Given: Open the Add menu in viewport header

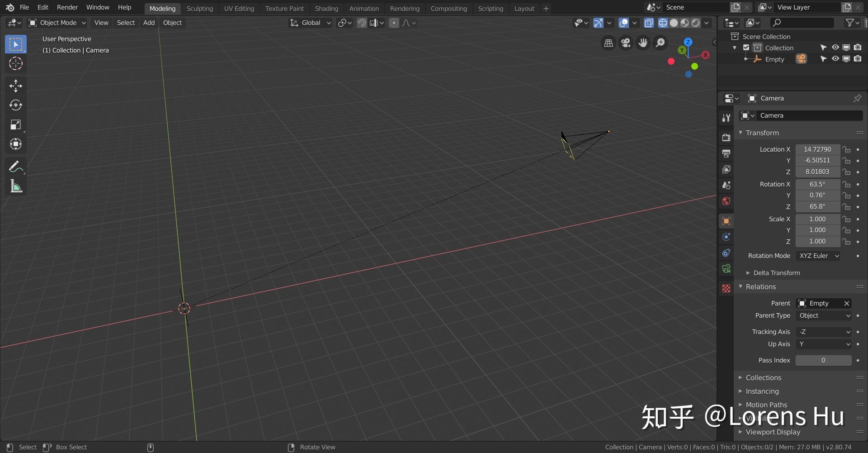Looking at the screenshot, I should tap(149, 23).
